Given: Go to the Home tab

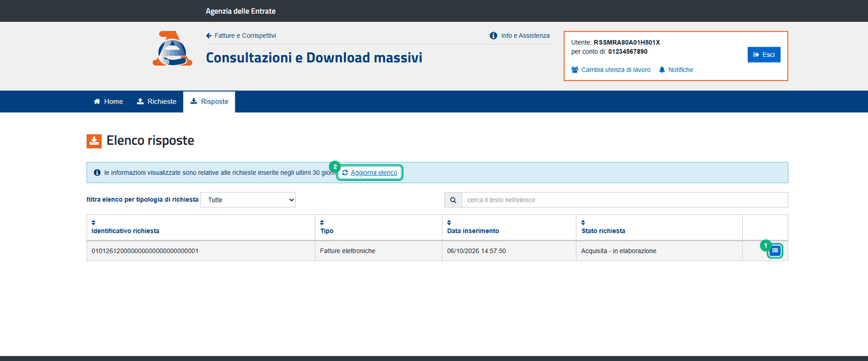Looking at the screenshot, I should point(108,102).
